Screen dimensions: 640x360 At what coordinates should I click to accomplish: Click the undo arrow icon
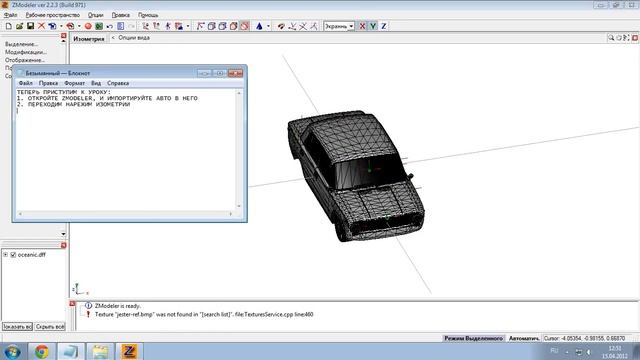(110, 26)
